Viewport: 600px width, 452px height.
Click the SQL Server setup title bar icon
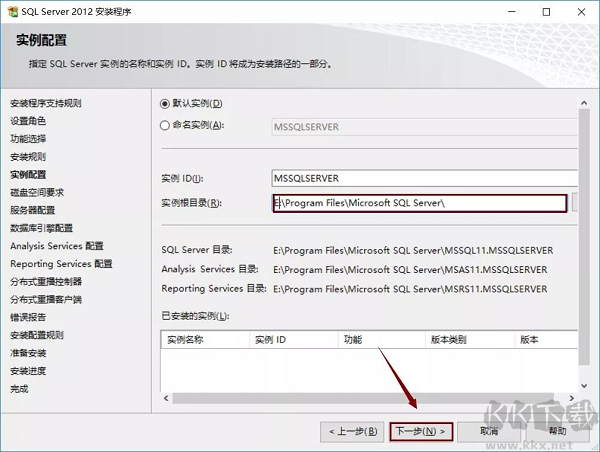point(13,13)
